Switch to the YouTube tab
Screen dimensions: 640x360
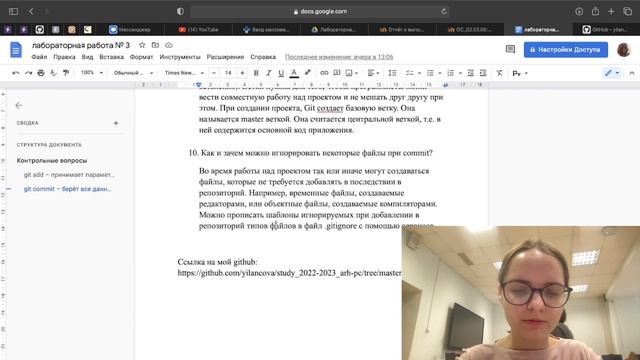(198, 29)
